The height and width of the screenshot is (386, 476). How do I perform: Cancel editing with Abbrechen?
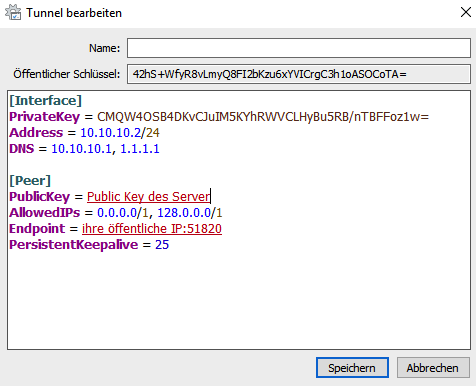click(x=433, y=368)
